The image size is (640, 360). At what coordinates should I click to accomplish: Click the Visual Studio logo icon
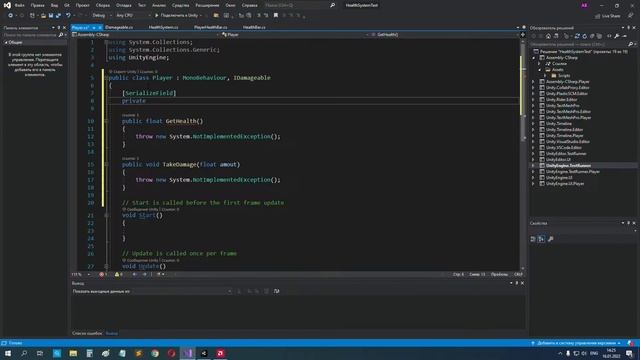click(x=7, y=5)
